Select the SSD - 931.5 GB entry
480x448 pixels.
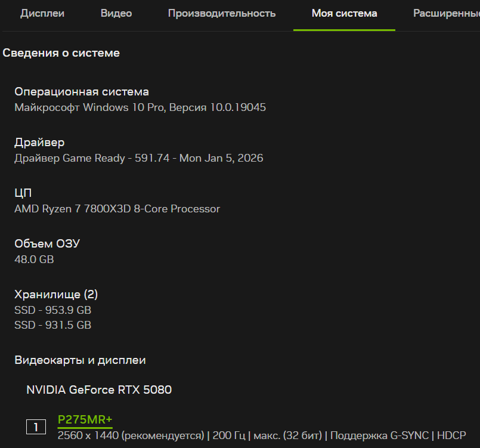click(52, 325)
